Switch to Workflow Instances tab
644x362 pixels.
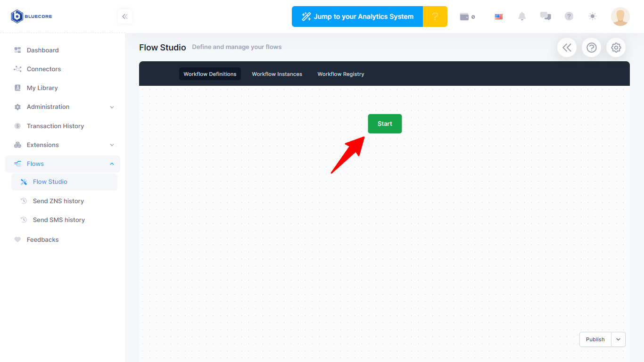point(277,74)
